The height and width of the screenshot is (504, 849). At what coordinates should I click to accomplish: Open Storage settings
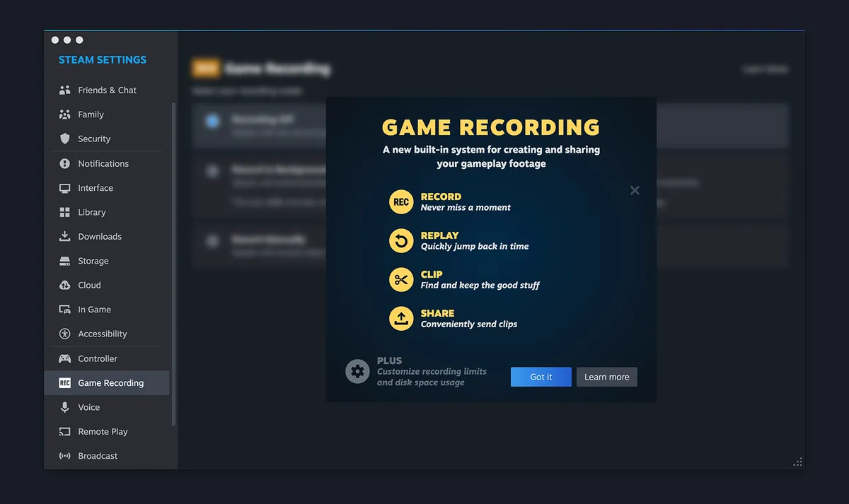(x=107, y=261)
